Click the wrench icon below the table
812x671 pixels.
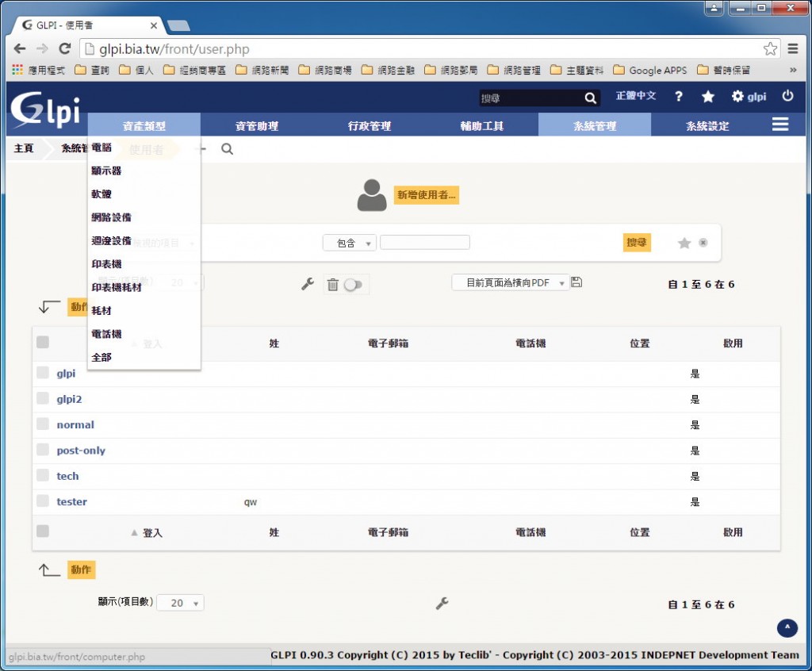(x=442, y=604)
